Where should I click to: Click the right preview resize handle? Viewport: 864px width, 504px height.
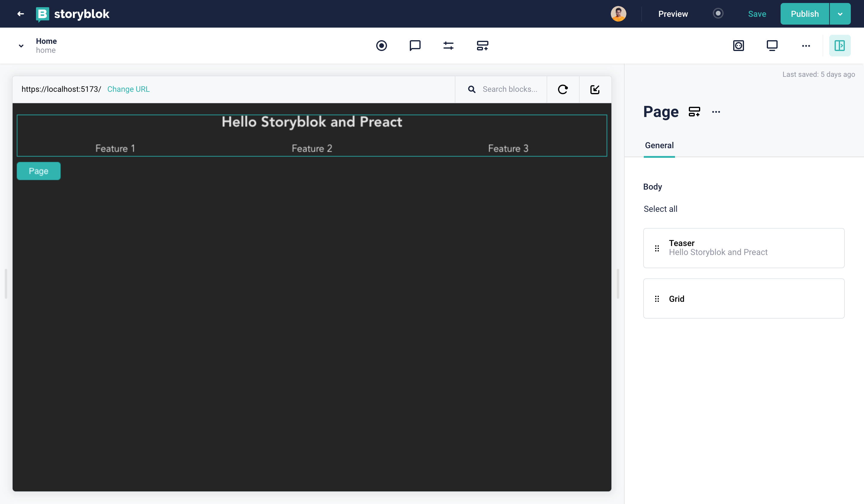coord(618,284)
